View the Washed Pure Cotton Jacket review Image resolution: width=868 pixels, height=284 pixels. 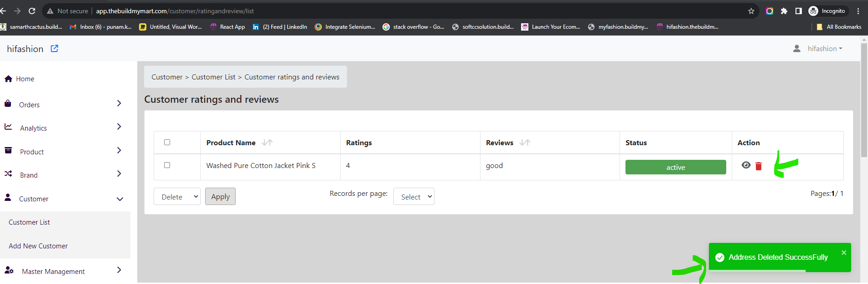(x=746, y=165)
